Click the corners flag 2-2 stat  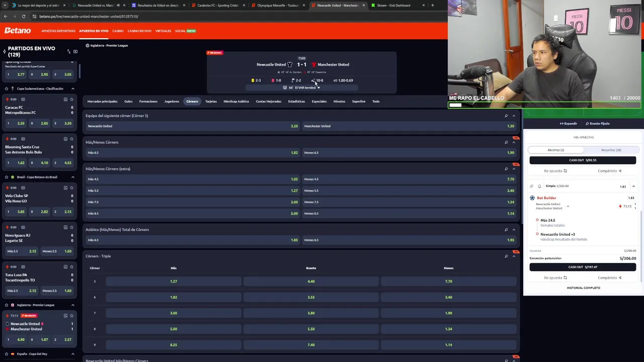point(296,80)
